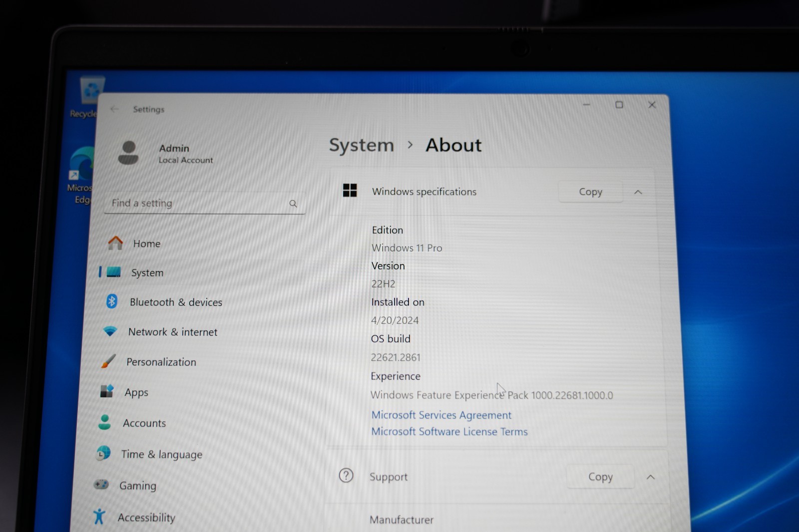Collapse the Windows specifications section chevron
Image resolution: width=799 pixels, height=532 pixels.
638,192
